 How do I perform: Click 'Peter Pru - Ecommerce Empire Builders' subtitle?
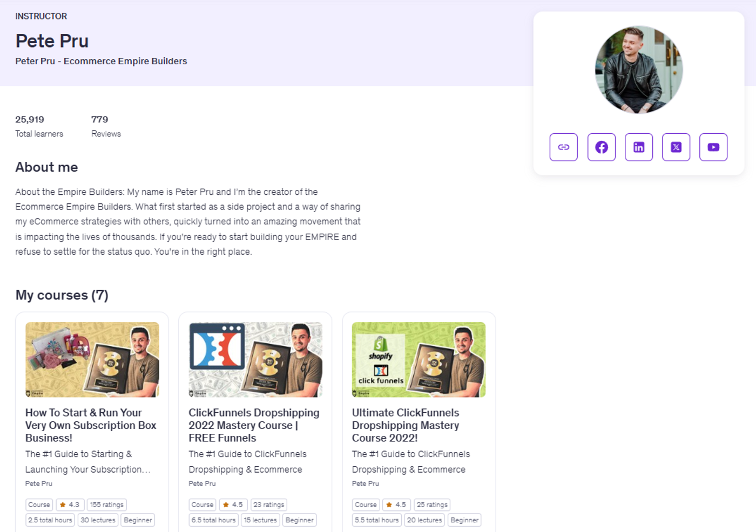pos(101,61)
